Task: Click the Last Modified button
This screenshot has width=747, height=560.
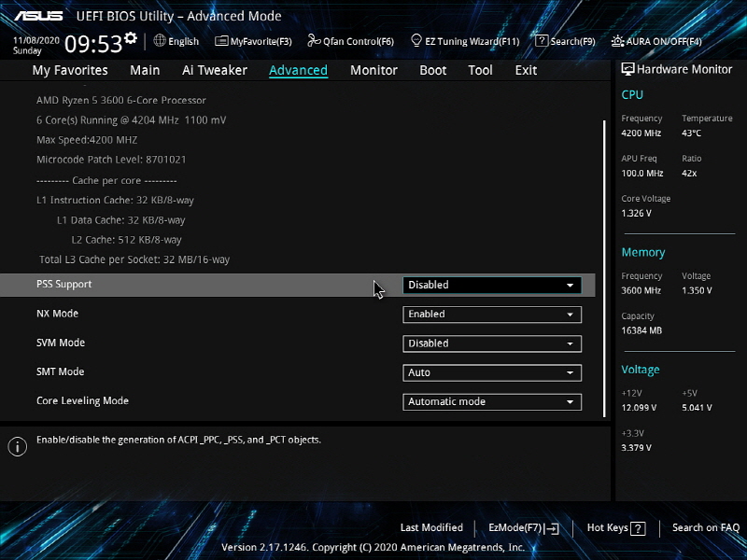Action: 431,527
